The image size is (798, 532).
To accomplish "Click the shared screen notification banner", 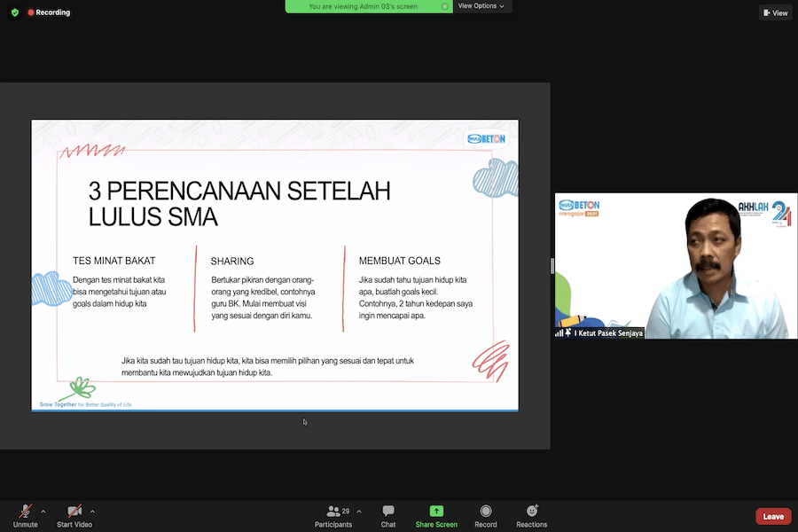I will pyautogui.click(x=368, y=6).
